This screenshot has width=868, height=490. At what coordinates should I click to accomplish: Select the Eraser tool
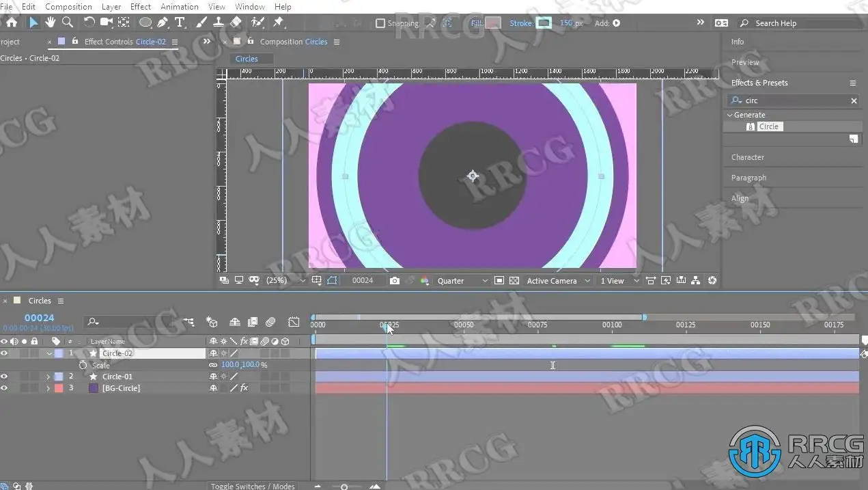pyautogui.click(x=236, y=23)
